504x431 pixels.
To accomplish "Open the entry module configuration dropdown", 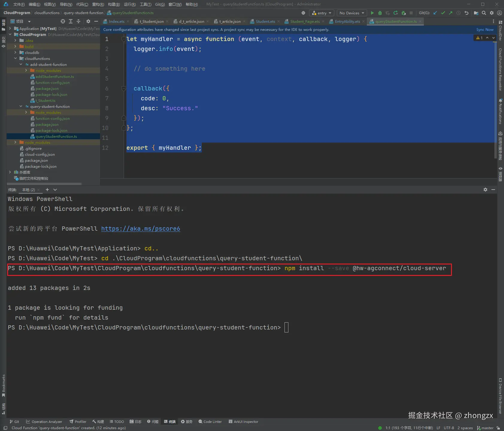I will click(x=322, y=13).
